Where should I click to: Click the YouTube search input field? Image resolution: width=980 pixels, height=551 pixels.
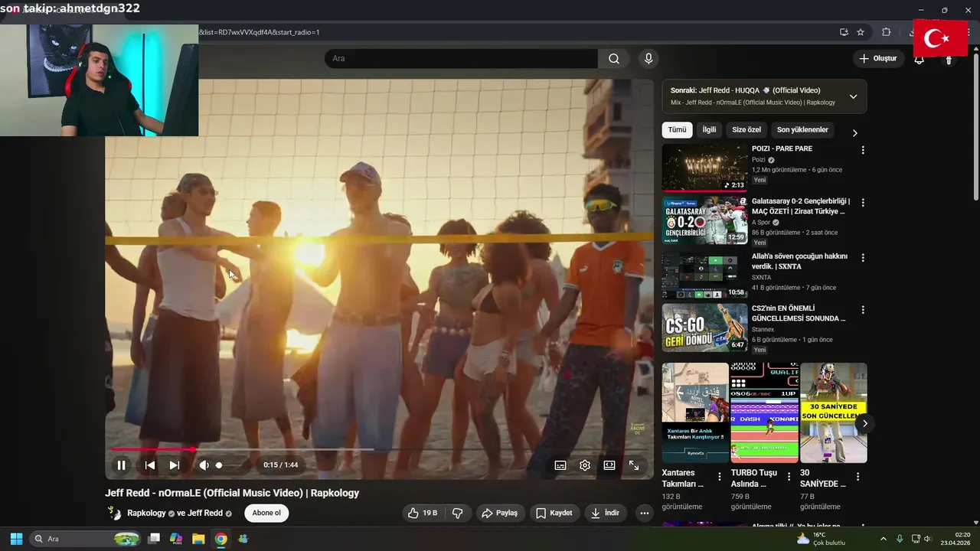(461, 59)
